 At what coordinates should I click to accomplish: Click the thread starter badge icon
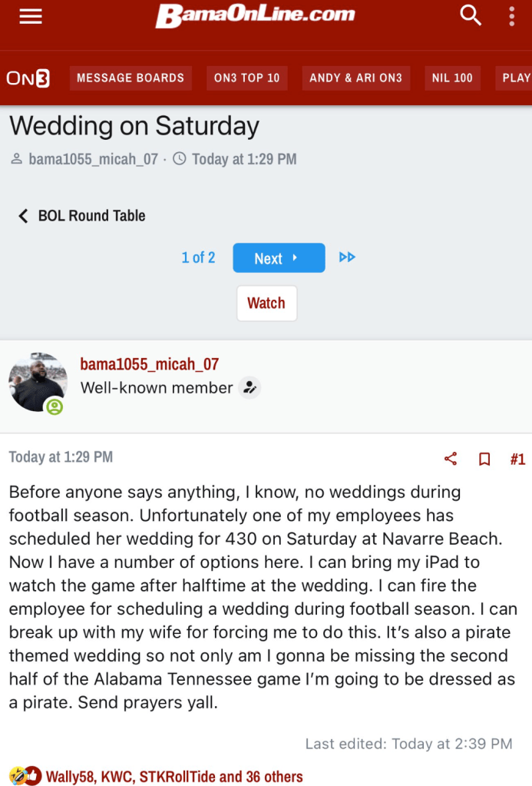coord(249,388)
